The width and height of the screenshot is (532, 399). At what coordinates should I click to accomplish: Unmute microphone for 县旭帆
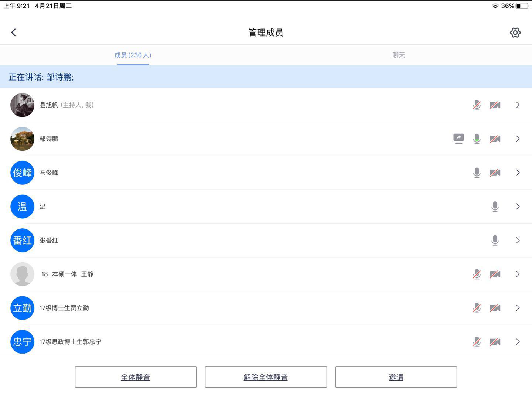[477, 105]
